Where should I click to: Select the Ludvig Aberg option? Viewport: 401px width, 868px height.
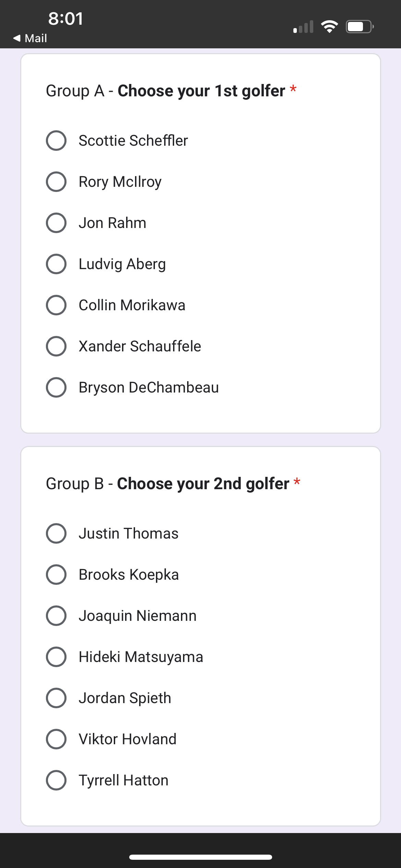(x=56, y=264)
